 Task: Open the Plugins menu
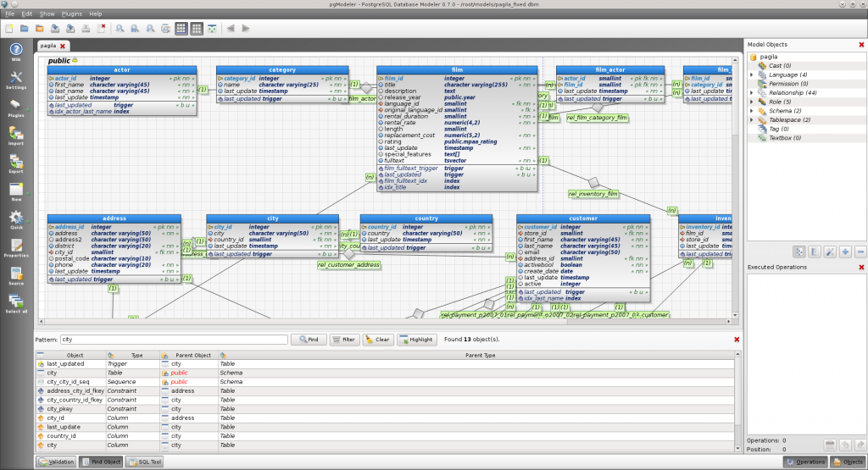(72, 14)
